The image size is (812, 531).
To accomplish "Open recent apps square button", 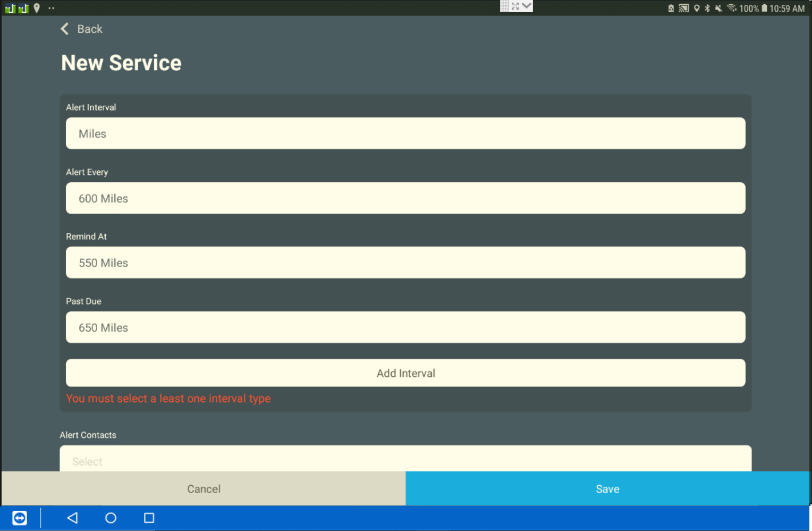I will click(149, 518).
